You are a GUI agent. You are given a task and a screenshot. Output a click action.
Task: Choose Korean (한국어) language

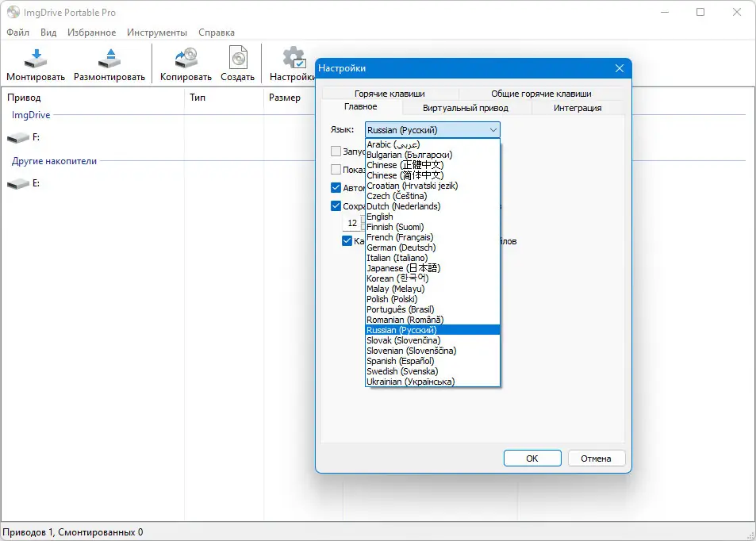[x=432, y=278]
